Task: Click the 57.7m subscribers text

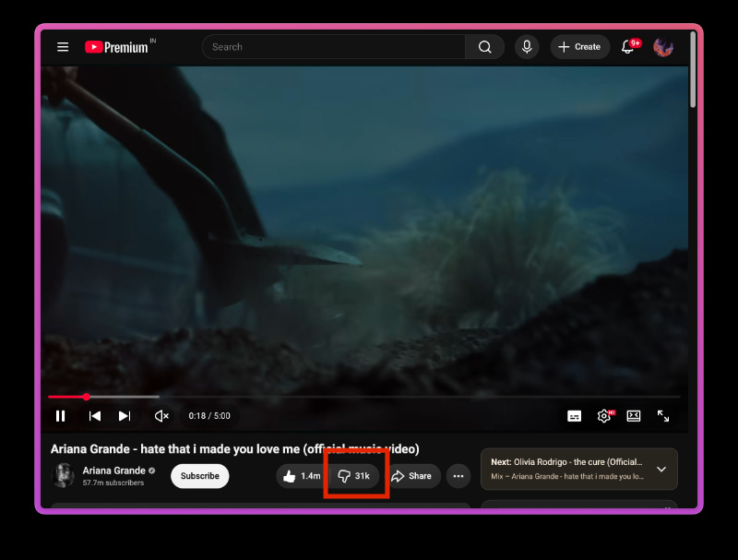Action: coord(113,483)
